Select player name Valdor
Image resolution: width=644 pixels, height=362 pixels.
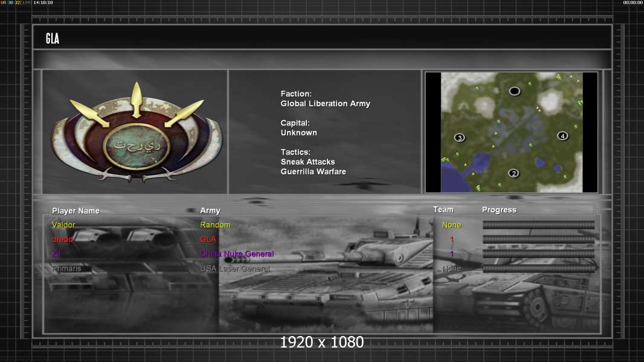[63, 224]
